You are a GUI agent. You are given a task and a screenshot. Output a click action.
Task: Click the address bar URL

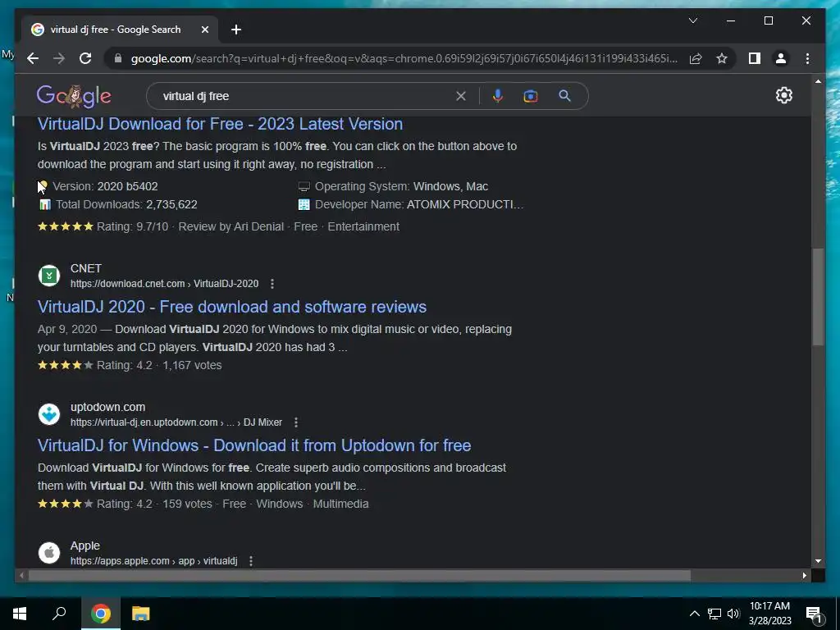(404, 58)
